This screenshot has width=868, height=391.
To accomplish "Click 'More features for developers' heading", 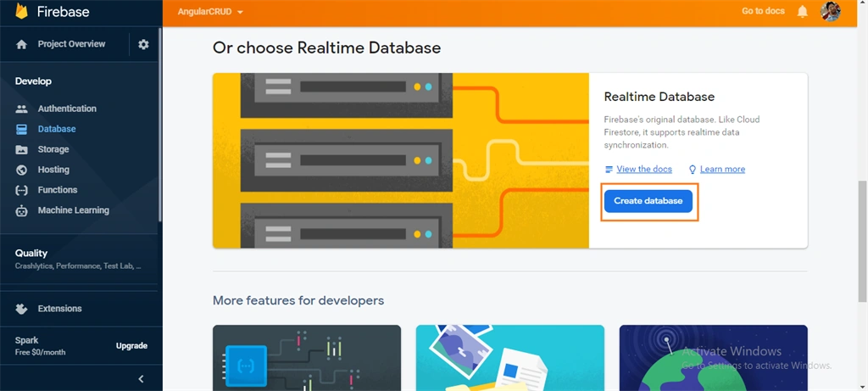I will [x=298, y=301].
